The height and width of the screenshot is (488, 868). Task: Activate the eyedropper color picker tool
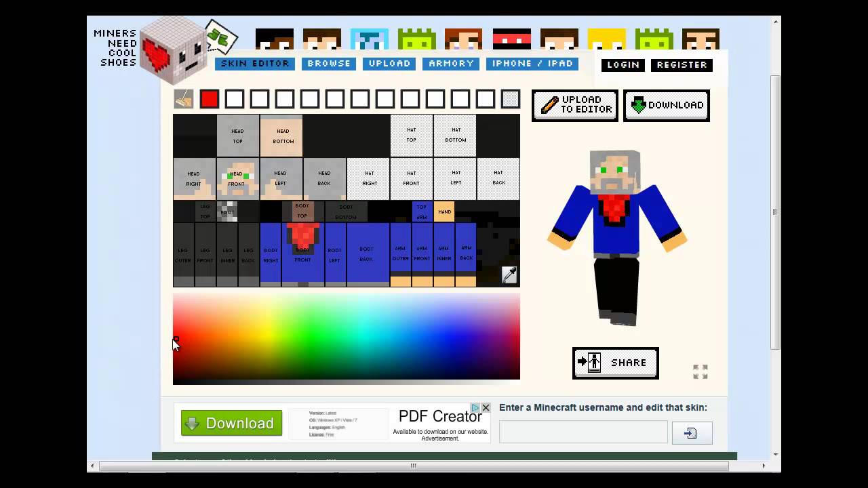(x=509, y=274)
